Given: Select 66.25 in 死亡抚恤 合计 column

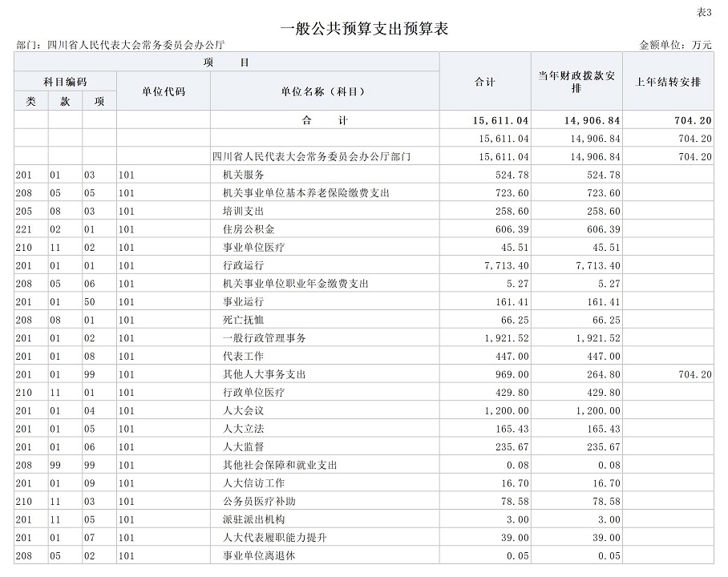Looking at the screenshot, I should click(x=515, y=320).
